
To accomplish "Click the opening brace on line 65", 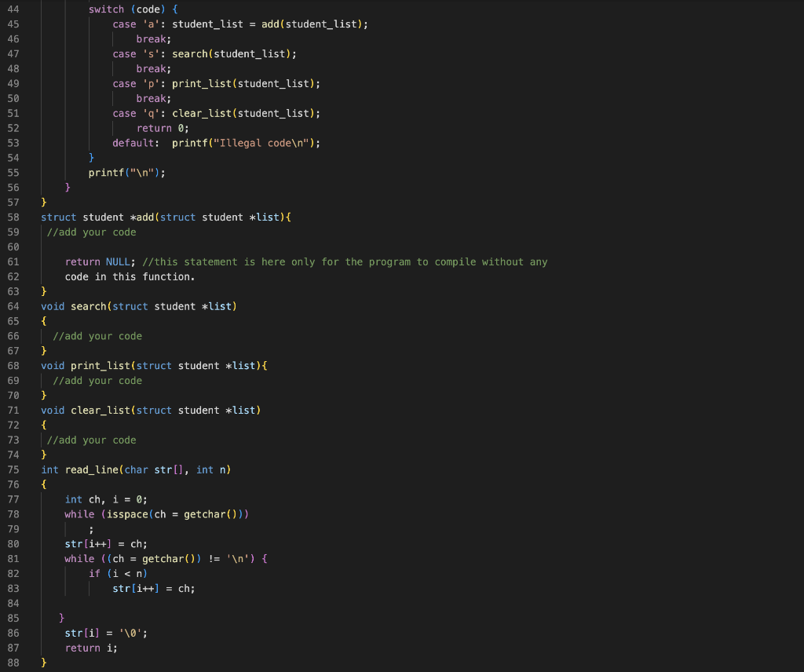I will click(44, 321).
